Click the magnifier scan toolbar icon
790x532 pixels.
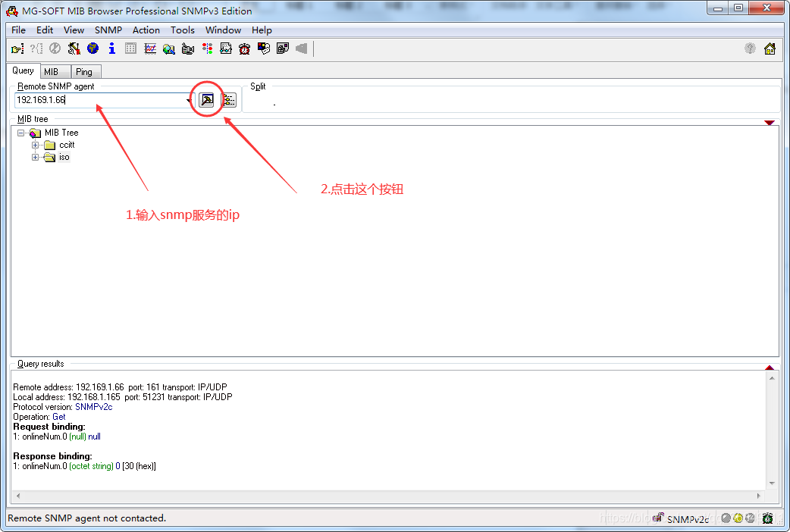point(169,49)
